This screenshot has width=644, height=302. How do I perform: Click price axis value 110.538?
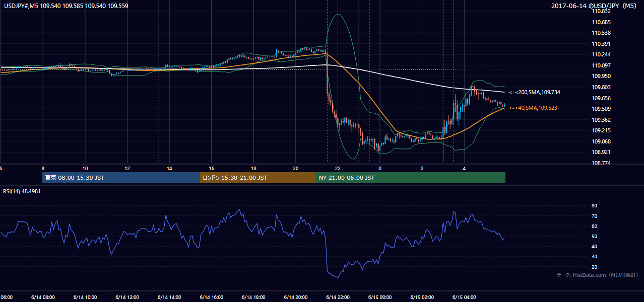tap(602, 33)
